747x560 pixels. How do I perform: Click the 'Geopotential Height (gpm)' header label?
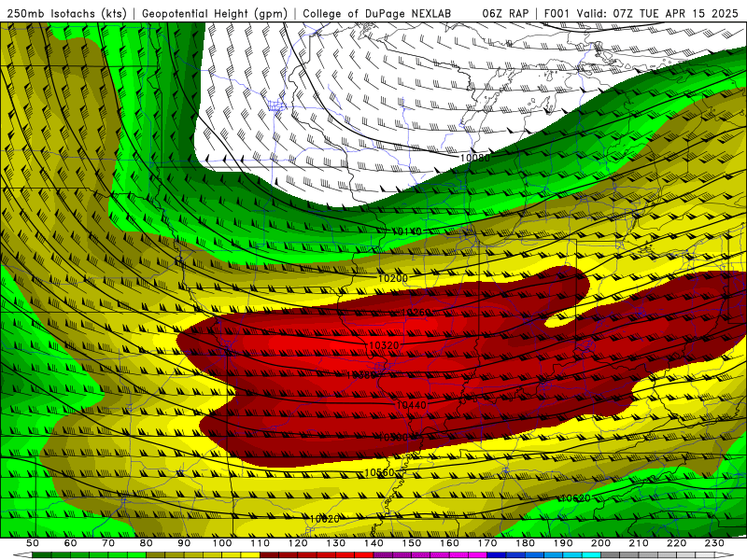tap(215, 14)
